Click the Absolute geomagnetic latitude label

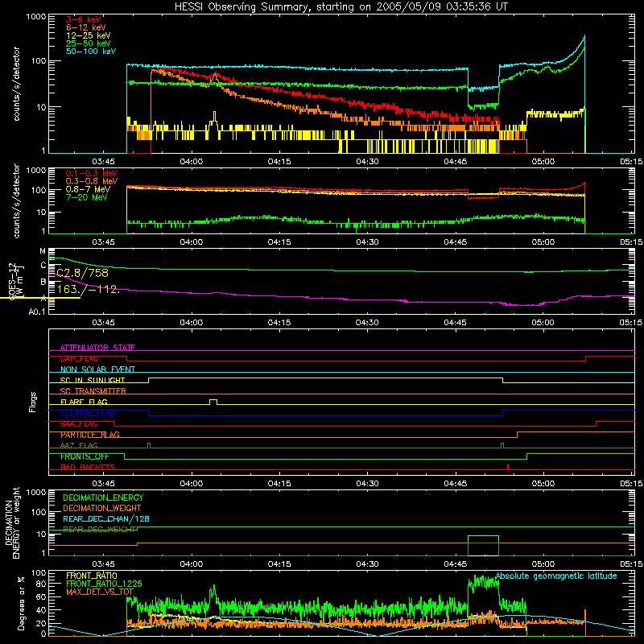coord(556,576)
